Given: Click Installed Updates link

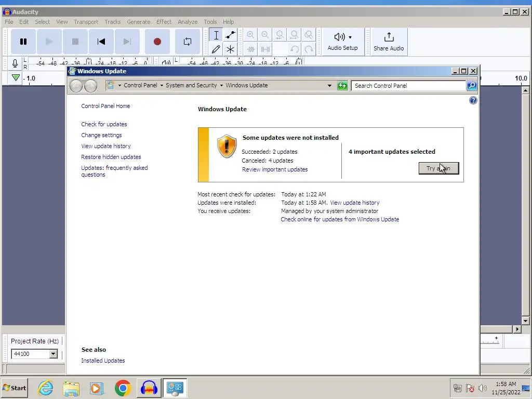Looking at the screenshot, I should tap(103, 361).
